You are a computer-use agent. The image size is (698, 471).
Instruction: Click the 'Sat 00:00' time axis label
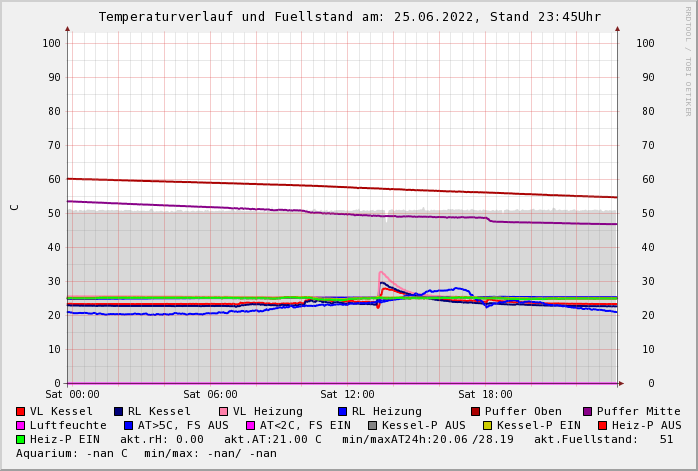72,394
